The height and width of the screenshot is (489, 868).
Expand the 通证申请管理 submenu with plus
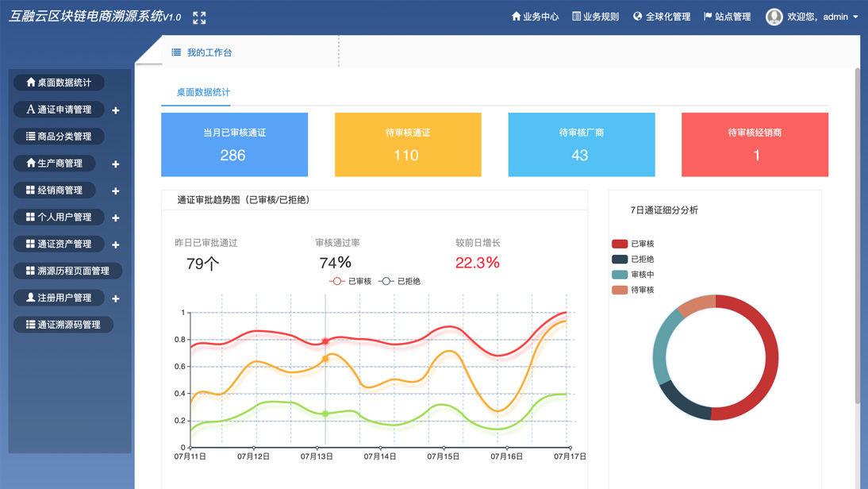116,110
